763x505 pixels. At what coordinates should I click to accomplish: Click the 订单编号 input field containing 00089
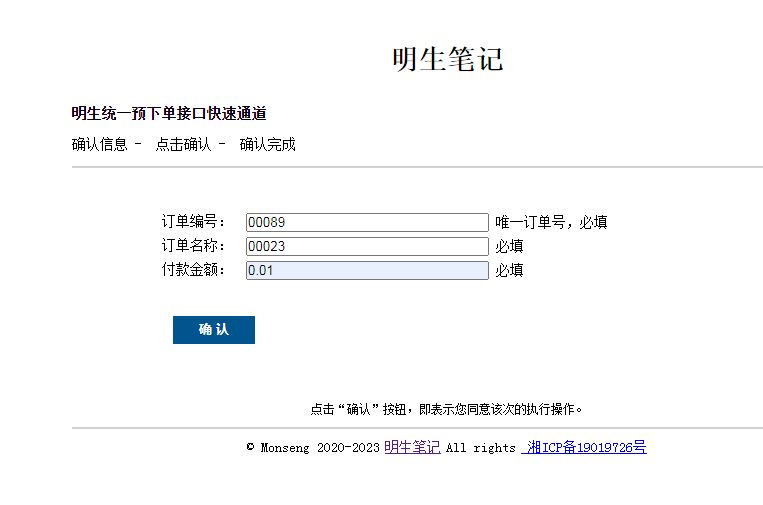[x=367, y=222]
